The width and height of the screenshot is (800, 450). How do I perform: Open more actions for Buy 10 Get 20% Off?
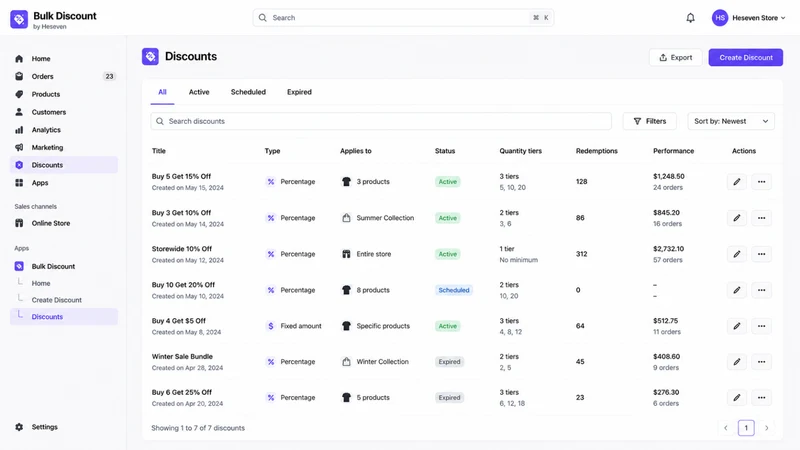coord(761,290)
